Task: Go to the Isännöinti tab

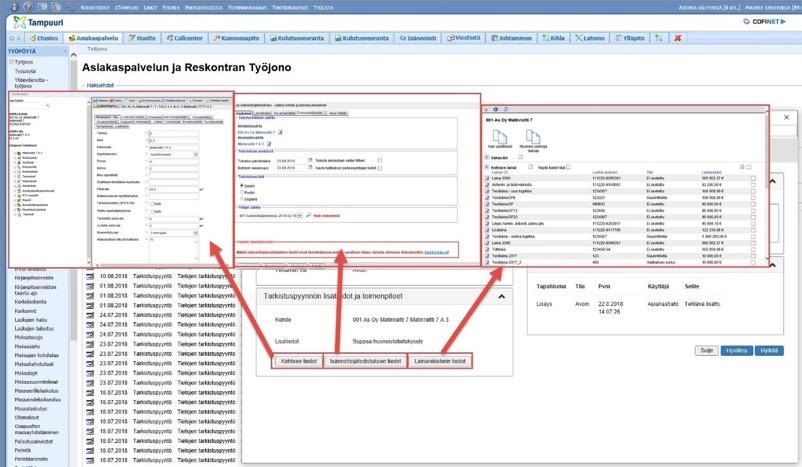Action: coord(418,38)
